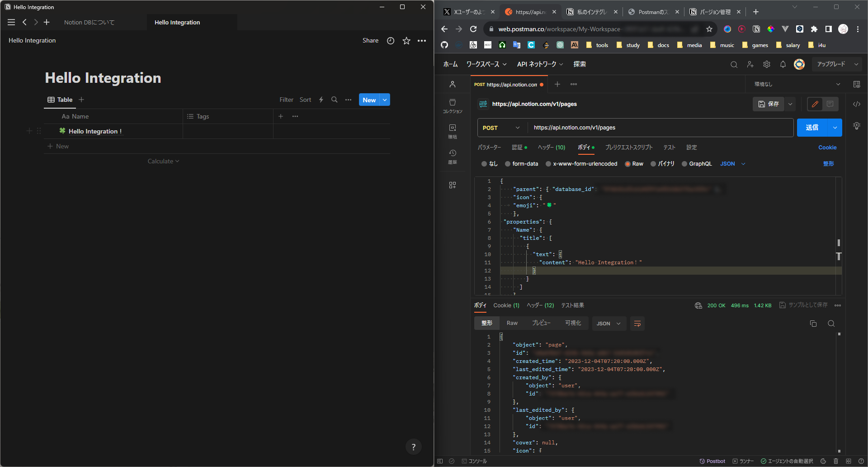
Task: Click the 送信 button to send request
Action: pyautogui.click(x=812, y=127)
